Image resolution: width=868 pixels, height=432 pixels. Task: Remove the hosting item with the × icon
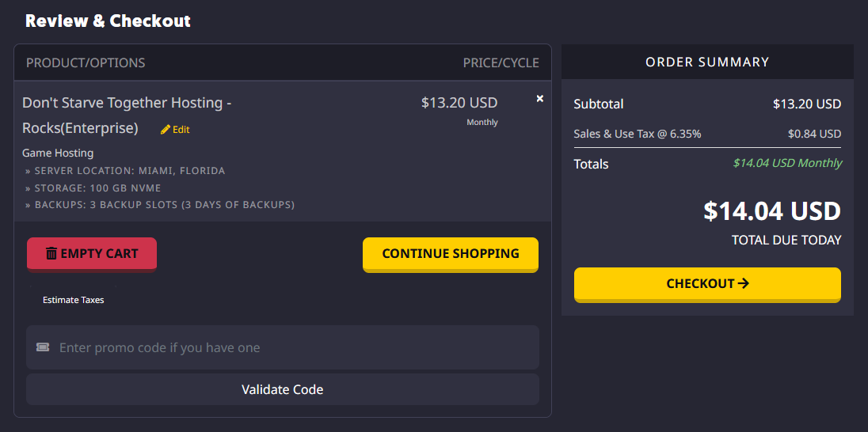pos(540,98)
